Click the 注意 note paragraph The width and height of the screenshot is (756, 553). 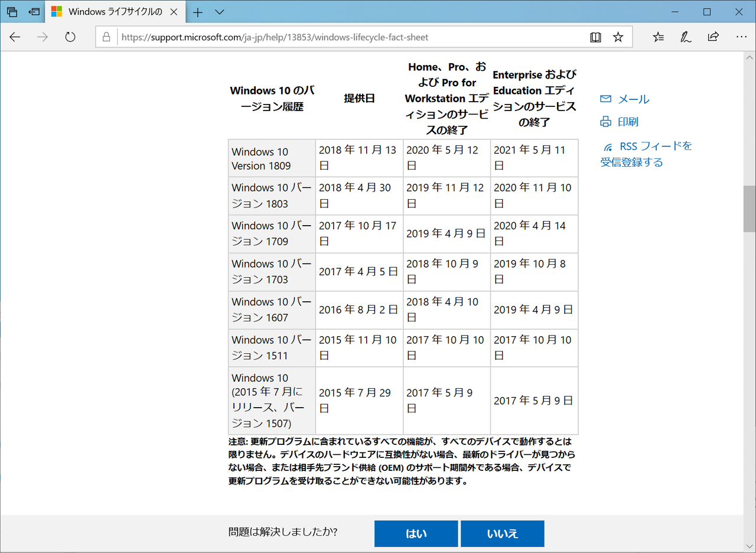point(402,461)
